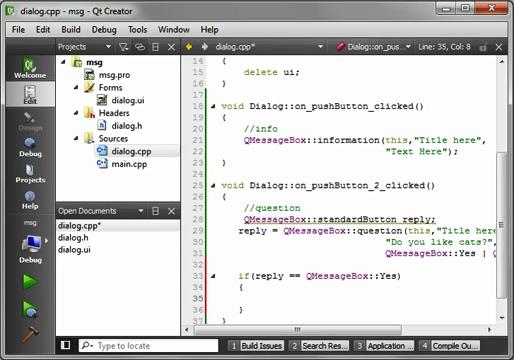
Task: Build project with the hammer icon
Action: pyautogui.click(x=30, y=334)
